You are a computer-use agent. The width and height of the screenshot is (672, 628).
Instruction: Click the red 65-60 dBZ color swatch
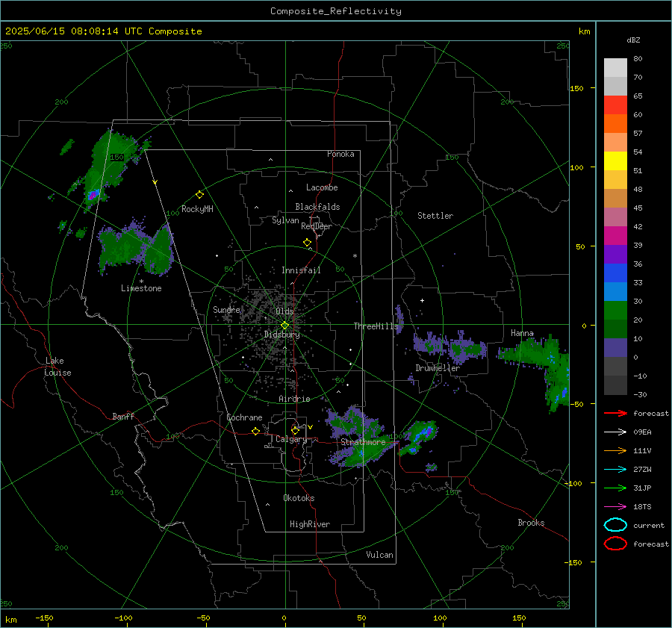[615, 105]
